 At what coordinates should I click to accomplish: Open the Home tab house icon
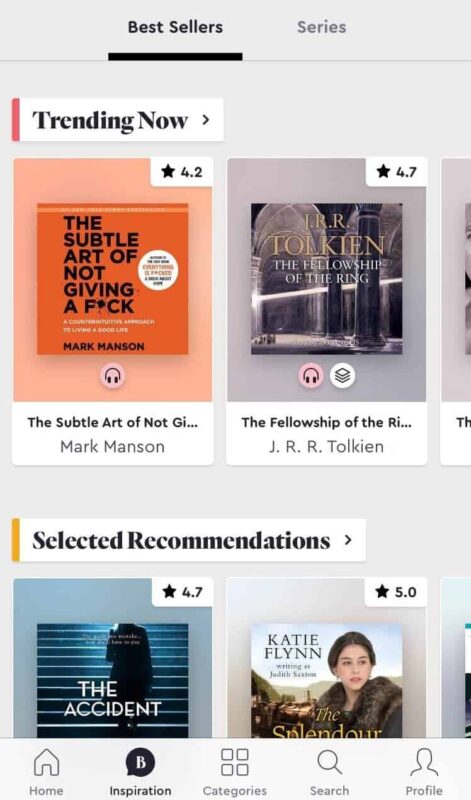(46, 763)
